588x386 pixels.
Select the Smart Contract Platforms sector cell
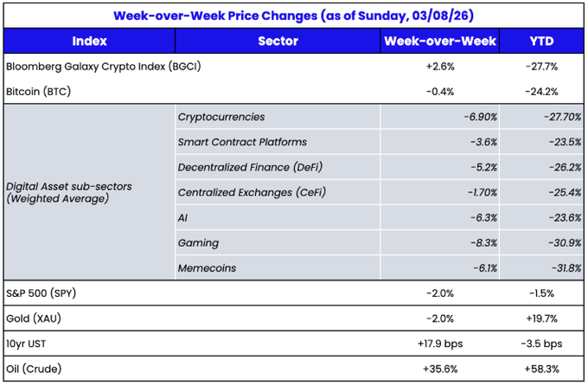(242, 142)
